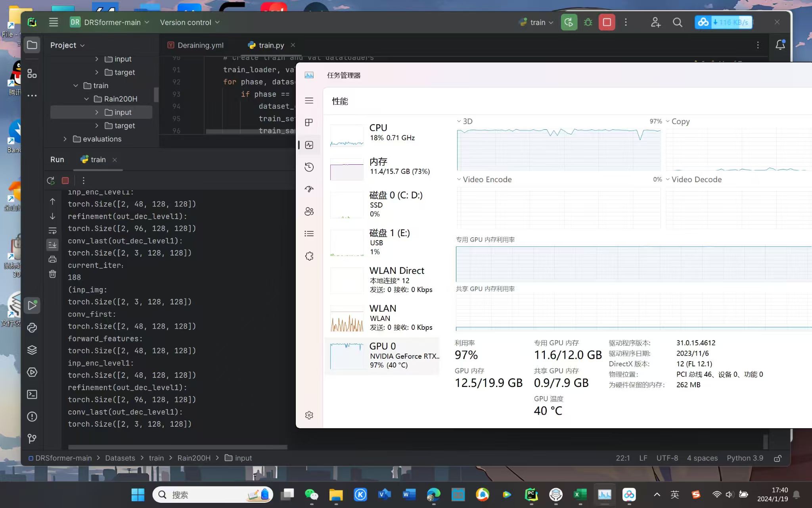Screen dimensions: 812x508
Task: Collapse the Rain200H folder
Action: coord(86,99)
